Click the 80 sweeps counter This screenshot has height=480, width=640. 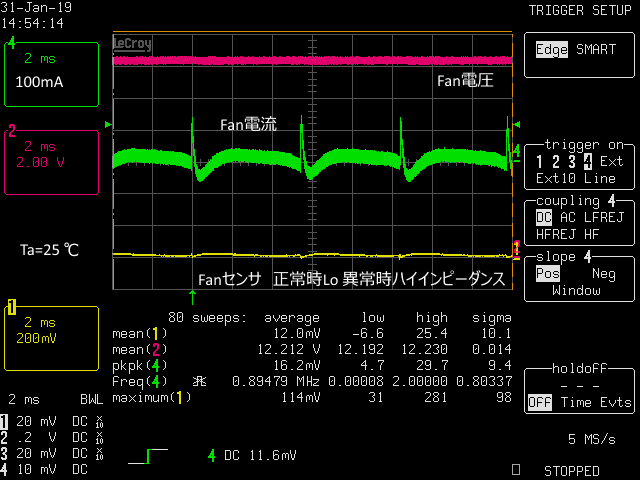(207, 318)
